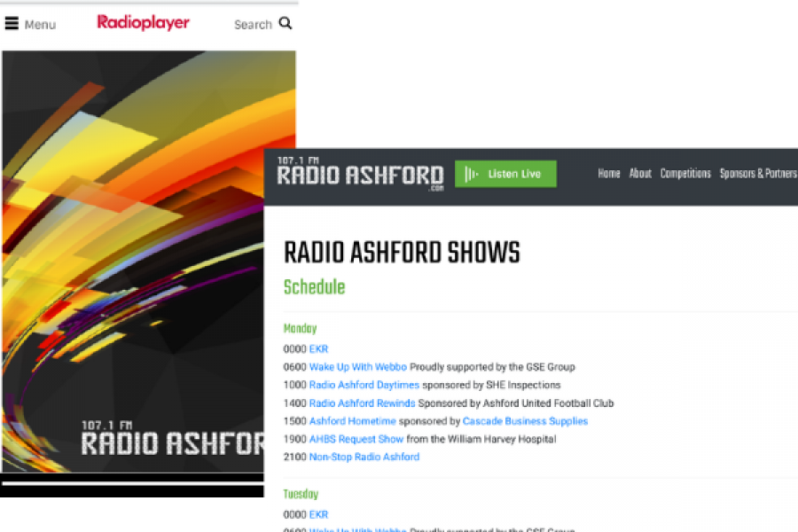Screen dimensions: 798x532
Task: Open Wake Up With Webbo link
Action: pos(357,367)
